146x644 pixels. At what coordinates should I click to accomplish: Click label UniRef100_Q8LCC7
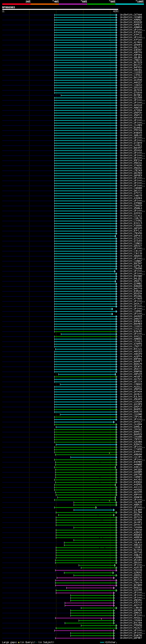(131, 48)
